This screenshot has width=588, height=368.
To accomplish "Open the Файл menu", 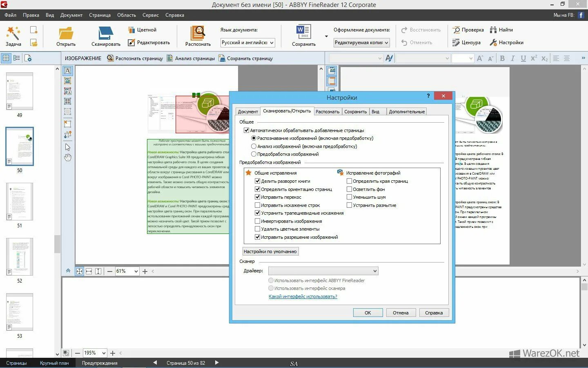I will click(x=11, y=15).
